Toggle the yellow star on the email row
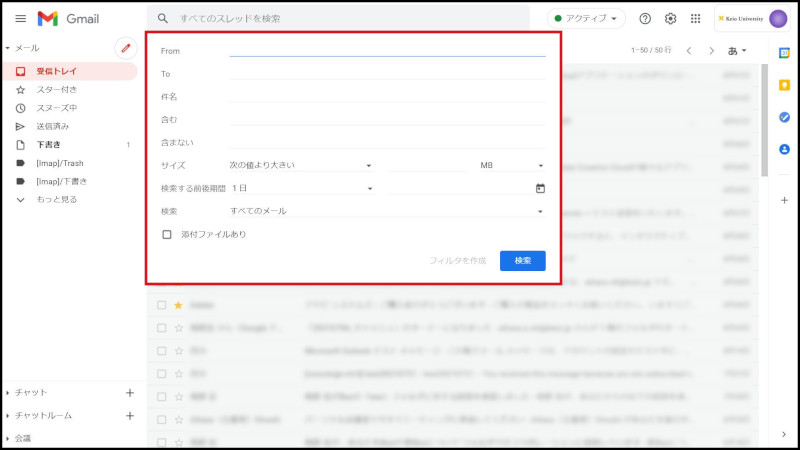800x450 pixels. click(178, 304)
